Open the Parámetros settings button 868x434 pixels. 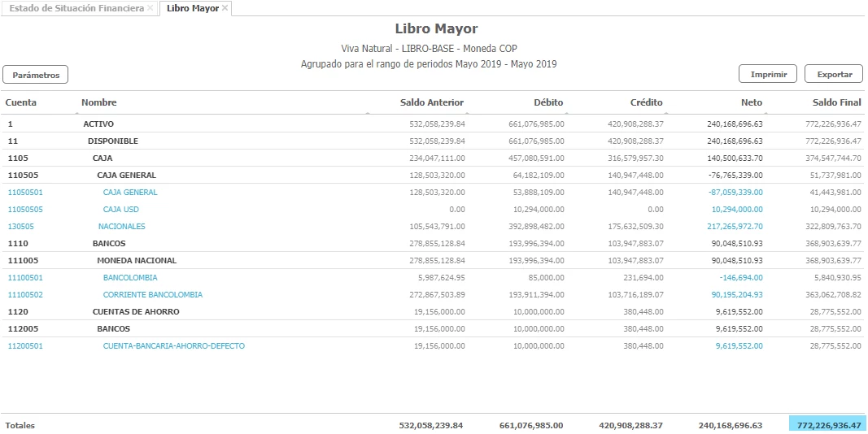(x=36, y=75)
